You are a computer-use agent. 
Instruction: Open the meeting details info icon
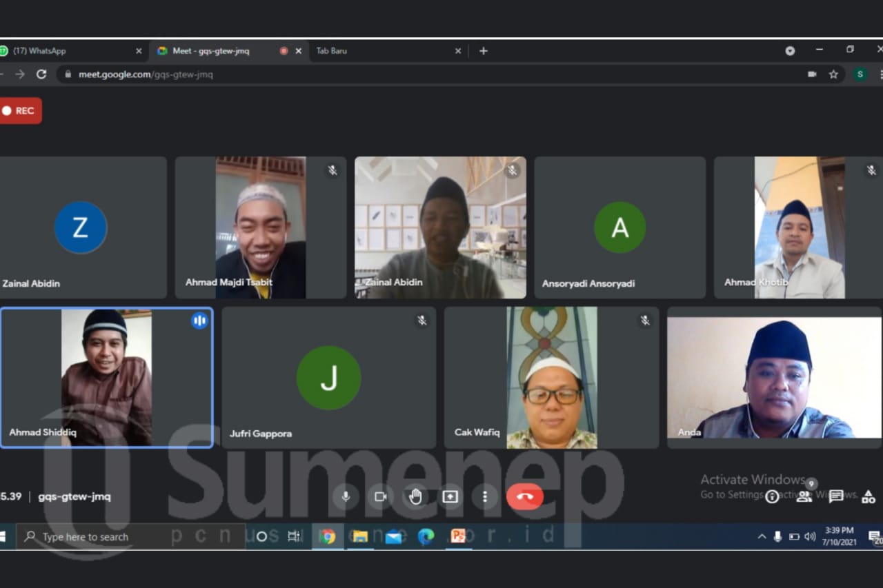click(772, 497)
